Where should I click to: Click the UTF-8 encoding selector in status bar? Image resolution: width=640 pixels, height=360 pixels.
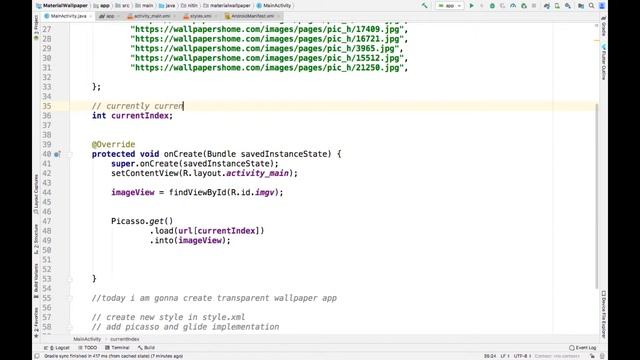click(521, 356)
